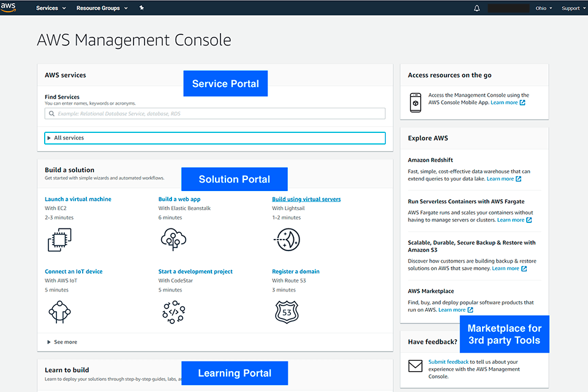Click the 'Learn to build' heading
This screenshot has height=392, width=588.
click(67, 370)
